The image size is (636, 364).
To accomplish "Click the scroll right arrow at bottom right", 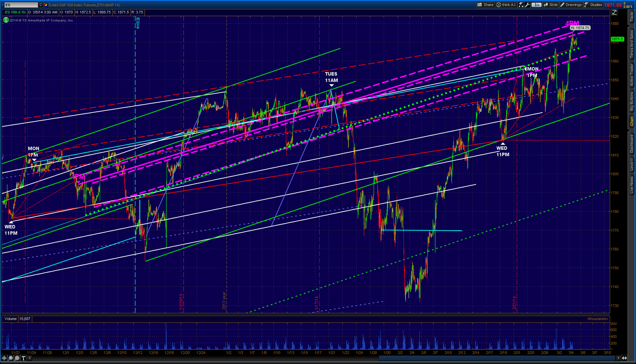I will (619, 358).
